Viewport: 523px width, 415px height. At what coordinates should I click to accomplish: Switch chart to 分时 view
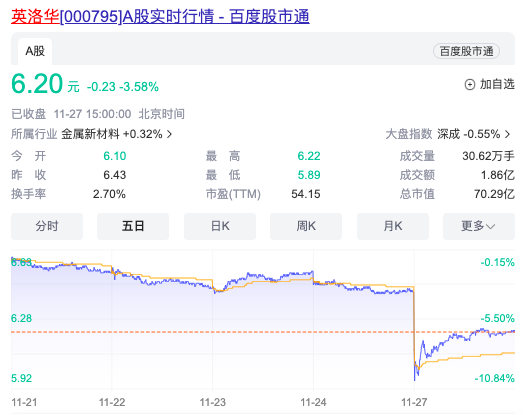coord(47,226)
